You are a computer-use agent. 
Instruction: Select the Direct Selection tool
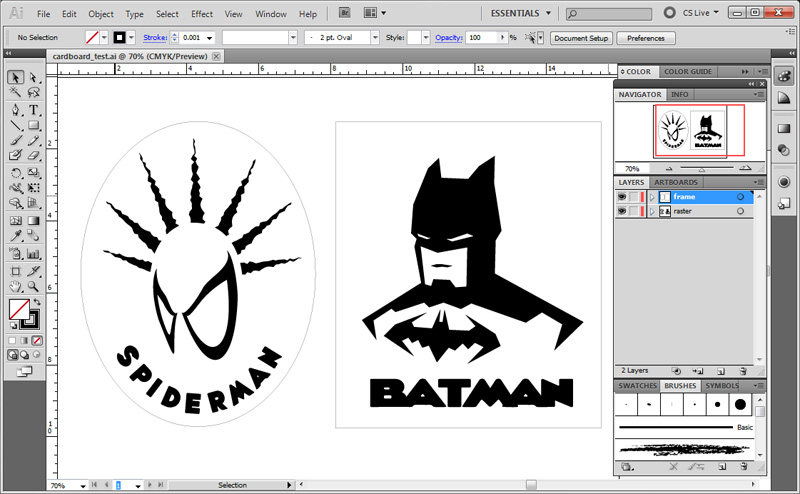pos(33,77)
